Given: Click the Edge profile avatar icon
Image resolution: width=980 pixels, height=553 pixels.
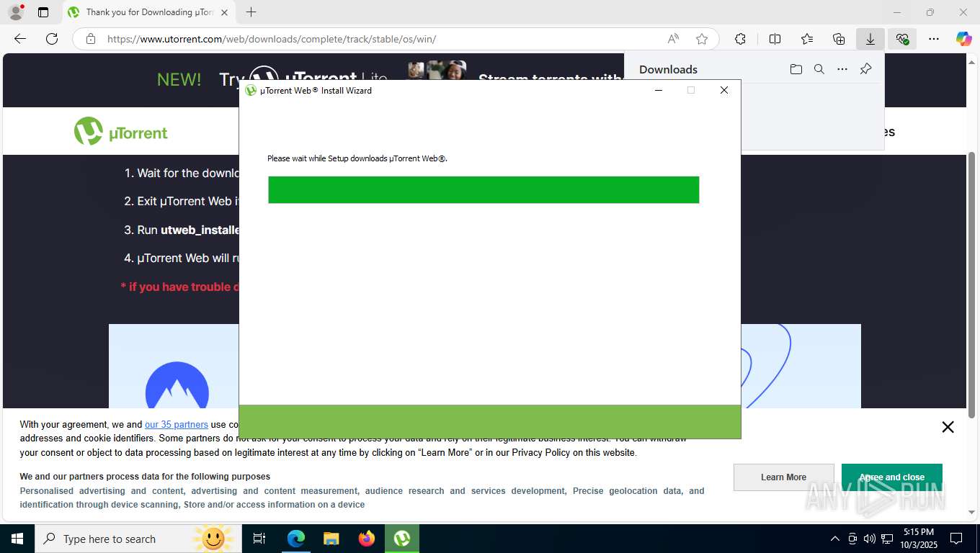Looking at the screenshot, I should [x=16, y=12].
